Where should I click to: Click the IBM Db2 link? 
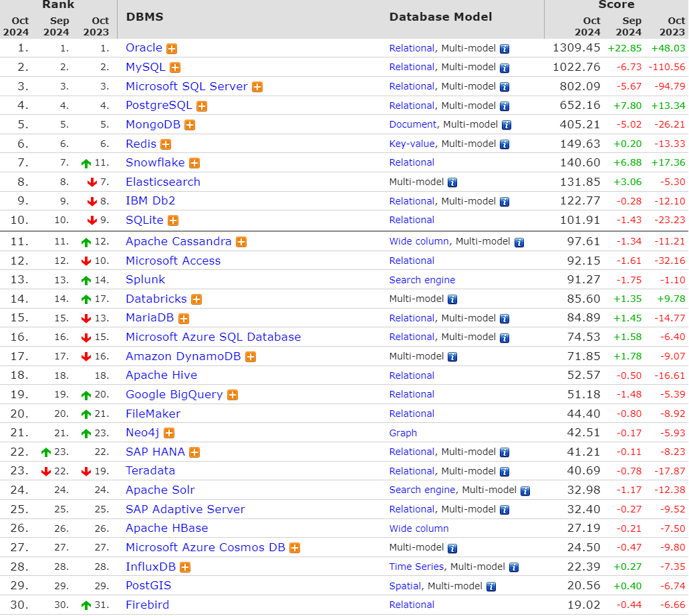[x=150, y=201]
